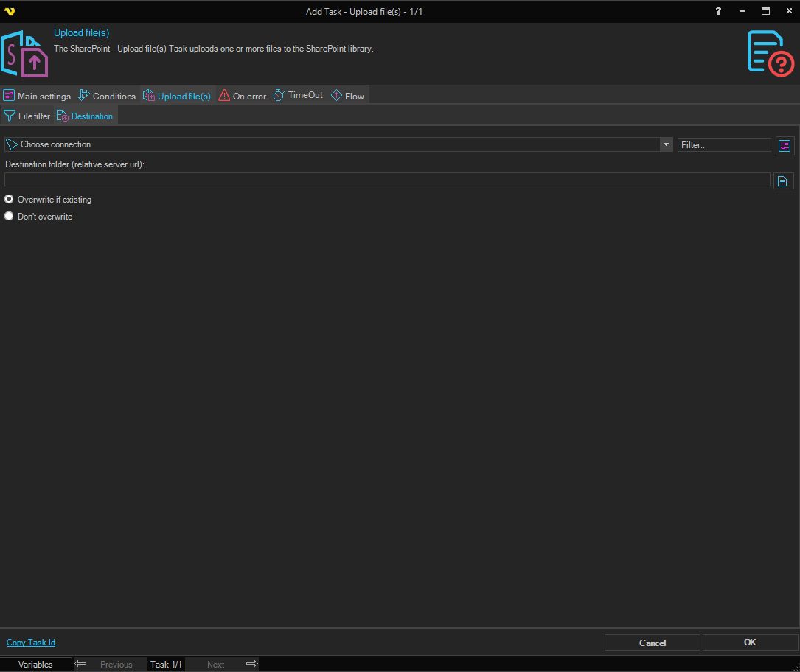800x672 pixels.
Task: Click the left arrow previous task icon
Action: [x=80, y=664]
